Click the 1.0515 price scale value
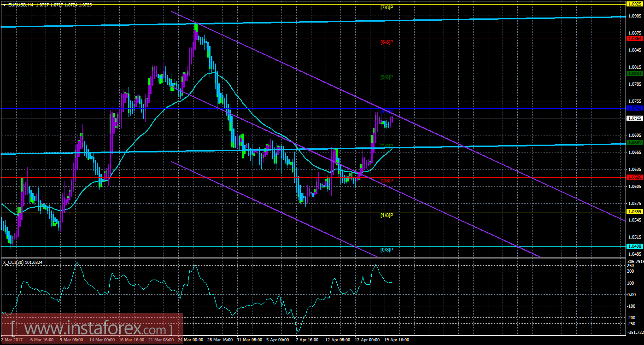Image resolution: width=644 pixels, height=345 pixels. (634, 237)
